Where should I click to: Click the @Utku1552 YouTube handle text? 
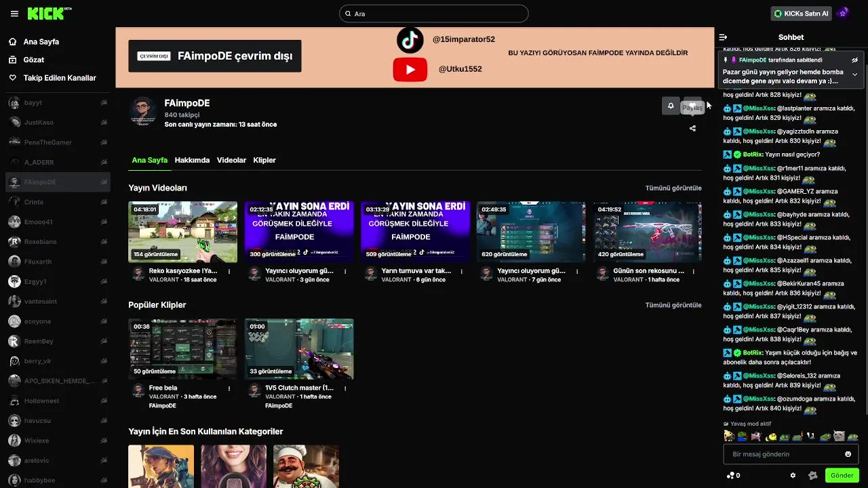(460, 69)
